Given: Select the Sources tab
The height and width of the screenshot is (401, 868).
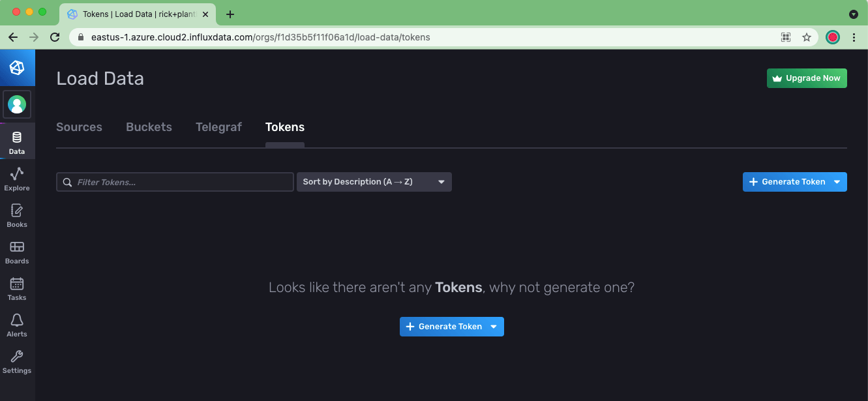Looking at the screenshot, I should click(79, 127).
